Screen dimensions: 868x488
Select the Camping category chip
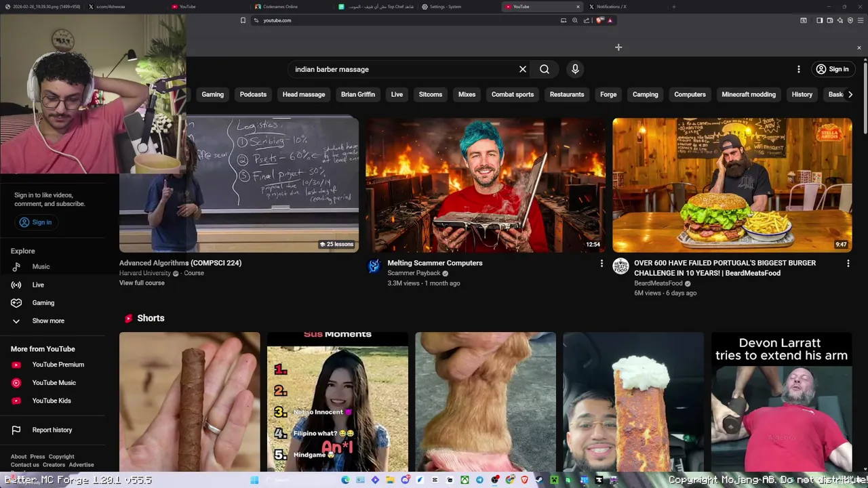click(646, 94)
